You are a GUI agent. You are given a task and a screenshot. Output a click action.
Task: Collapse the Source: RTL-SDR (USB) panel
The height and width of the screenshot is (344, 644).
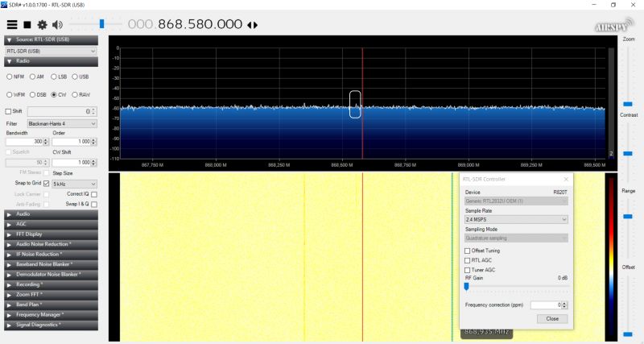51,39
